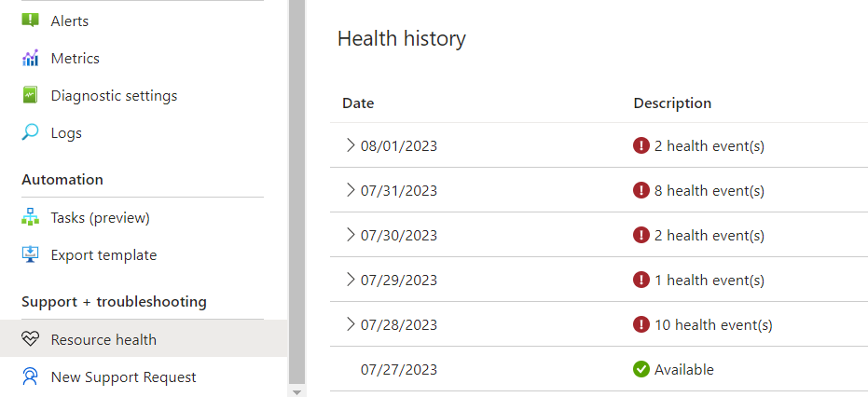Screen dimensions: 868x397
Task: Click the Logs magnifier icon
Action: (30, 133)
